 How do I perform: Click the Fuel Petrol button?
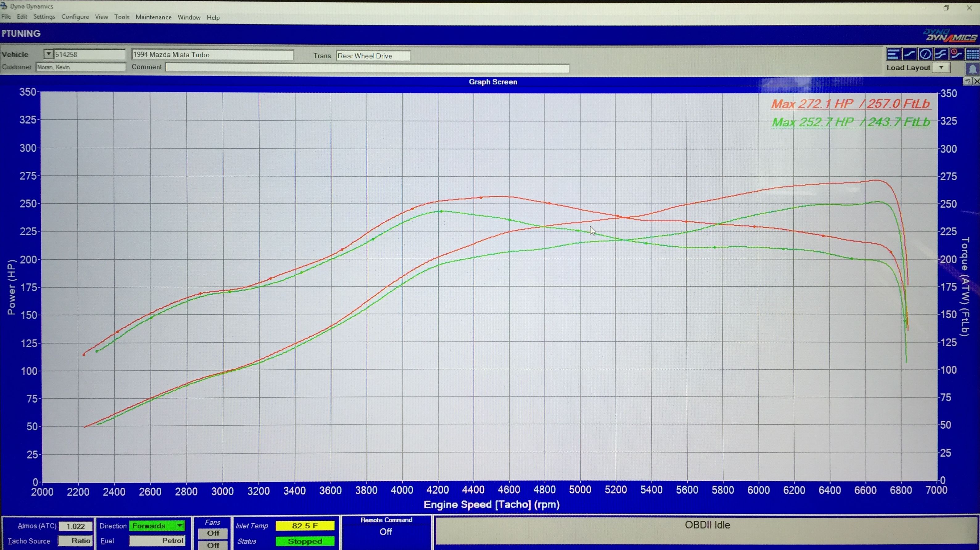tap(157, 540)
